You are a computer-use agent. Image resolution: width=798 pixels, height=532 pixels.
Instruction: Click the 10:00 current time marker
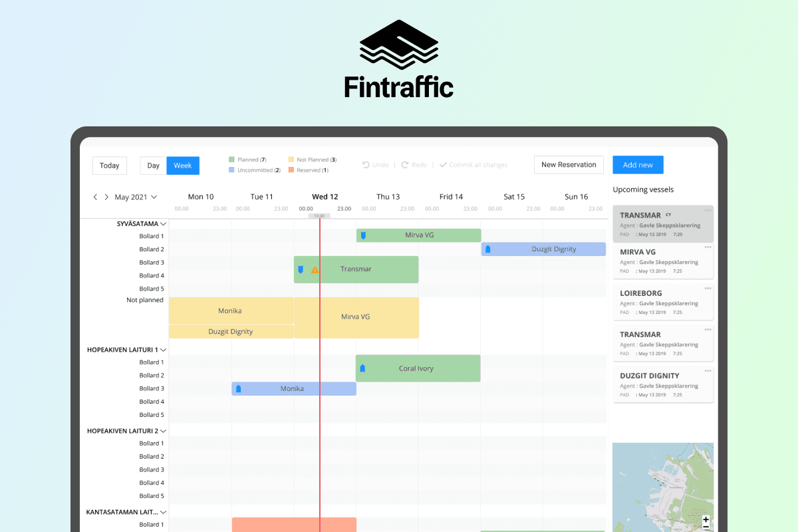click(319, 215)
